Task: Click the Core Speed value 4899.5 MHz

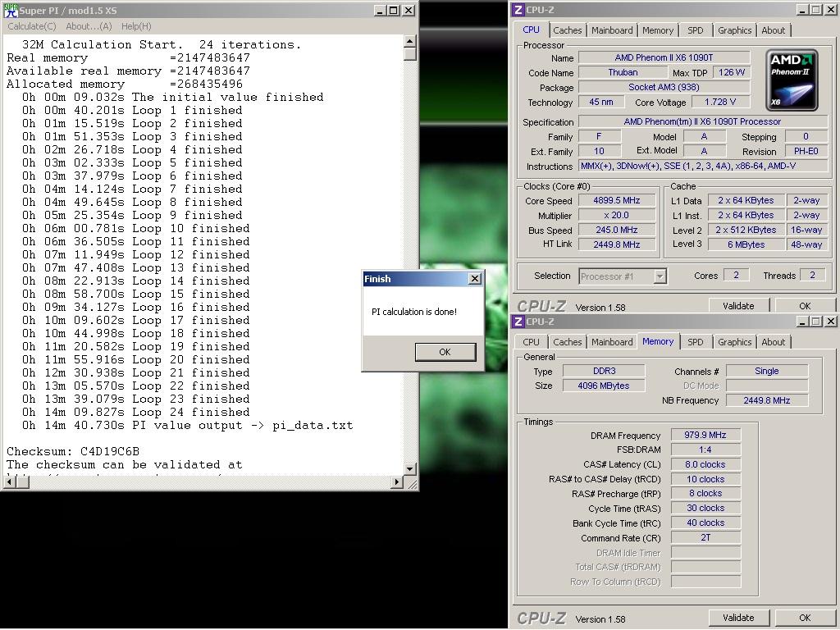Action: click(617, 200)
